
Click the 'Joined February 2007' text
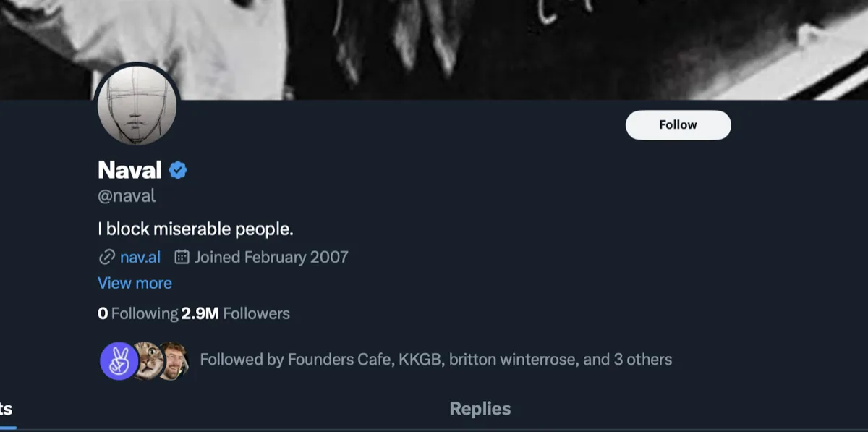(271, 257)
